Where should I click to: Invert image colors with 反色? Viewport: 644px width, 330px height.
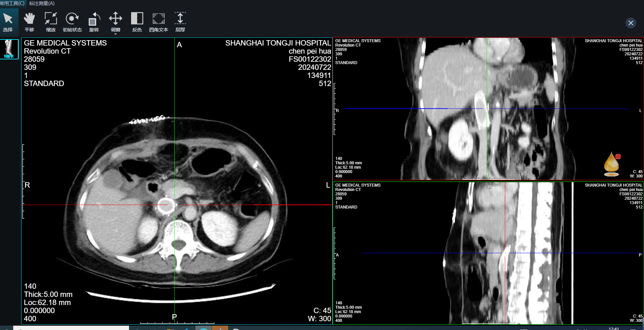point(137,22)
